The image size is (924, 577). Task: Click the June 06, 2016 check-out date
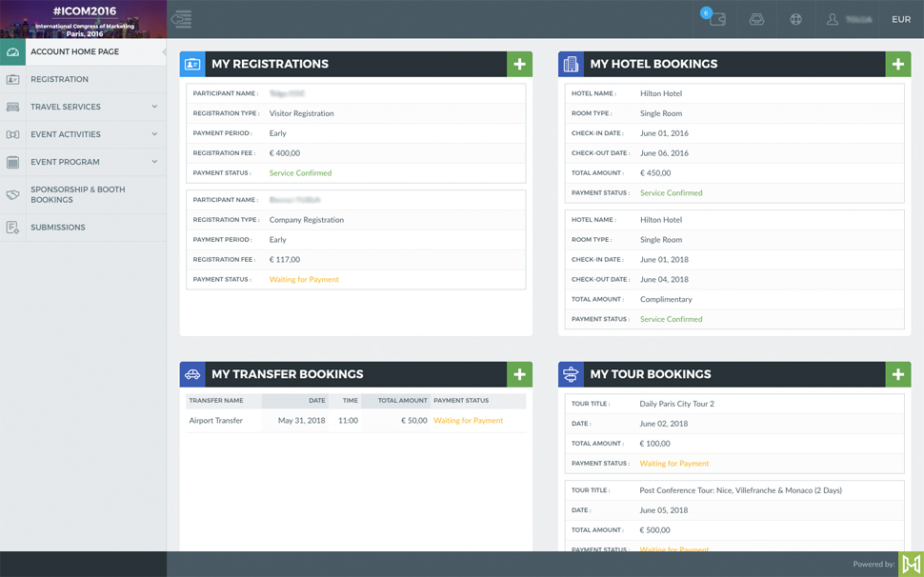click(664, 153)
